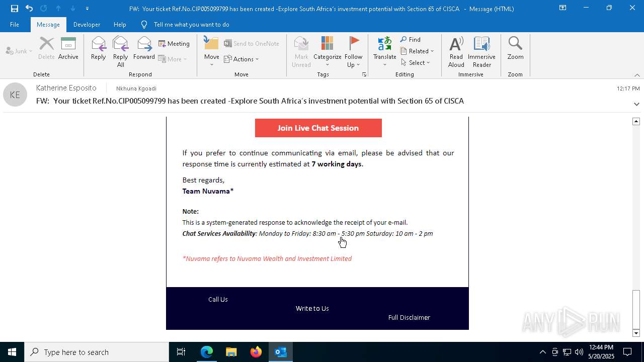Viewport: 644px width, 362px height.
Task: Create a Meeting reply
Action: [x=174, y=44]
